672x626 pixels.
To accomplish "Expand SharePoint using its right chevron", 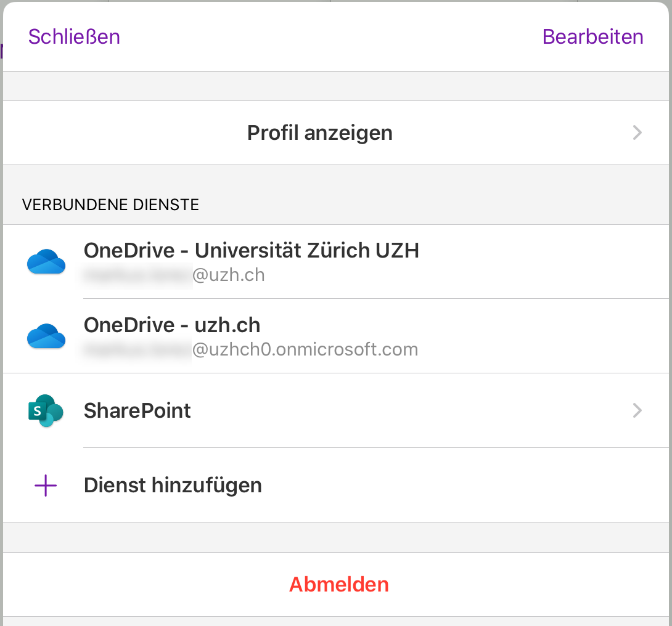I will click(637, 411).
